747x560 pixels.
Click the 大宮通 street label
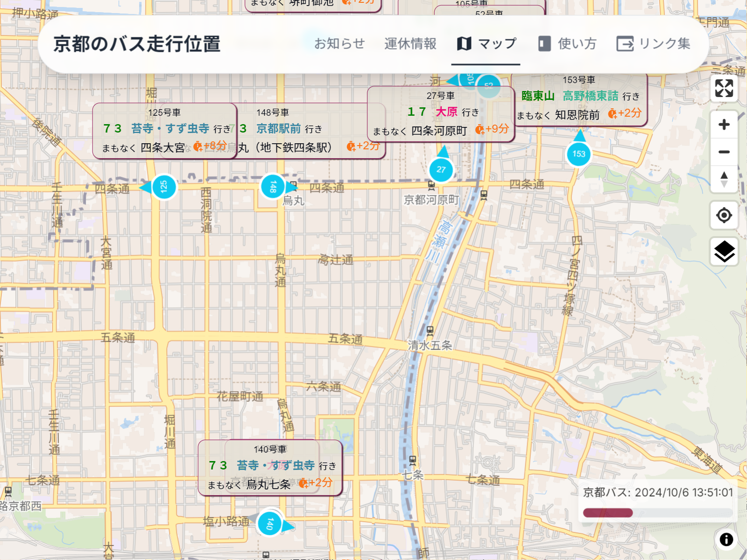(x=106, y=253)
